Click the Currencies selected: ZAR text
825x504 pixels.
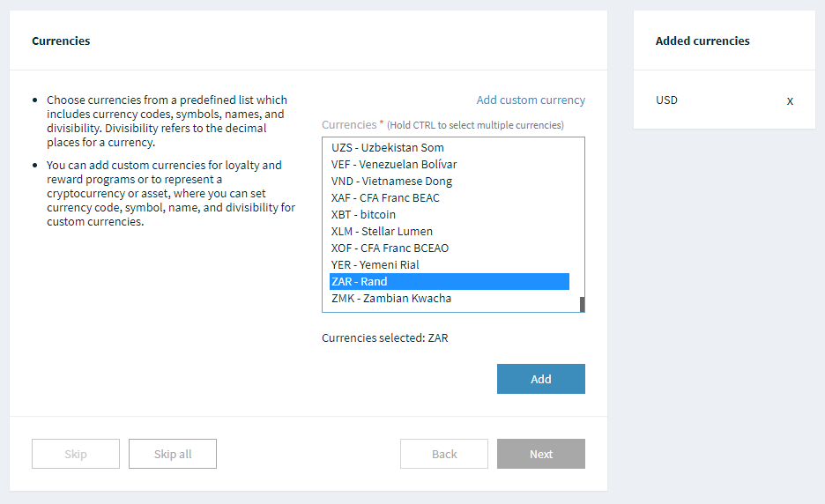385,338
